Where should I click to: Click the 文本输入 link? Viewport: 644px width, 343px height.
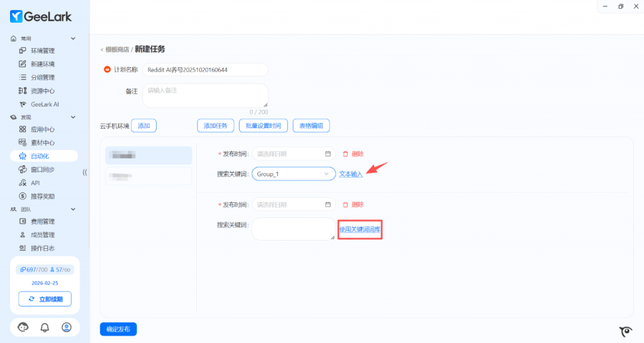point(351,174)
